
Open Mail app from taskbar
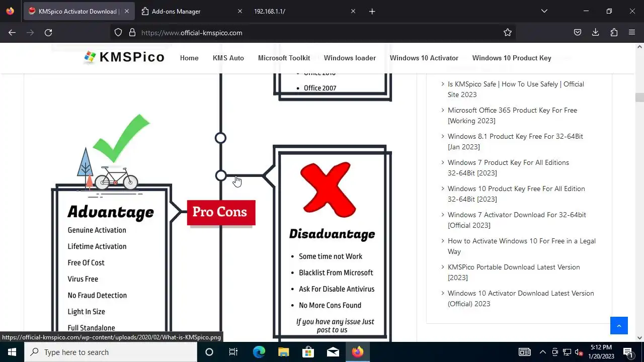(x=333, y=352)
